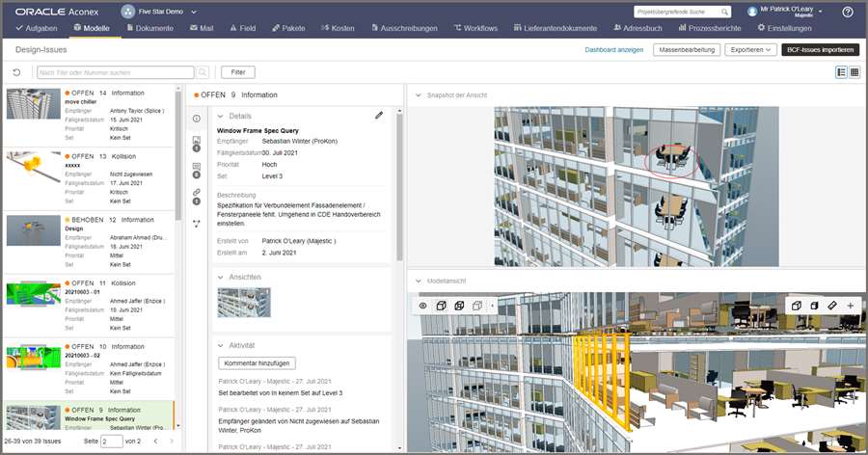The image size is (868, 455).
Task: Select the Ansichten snapshot thumbnail
Action: point(244,303)
